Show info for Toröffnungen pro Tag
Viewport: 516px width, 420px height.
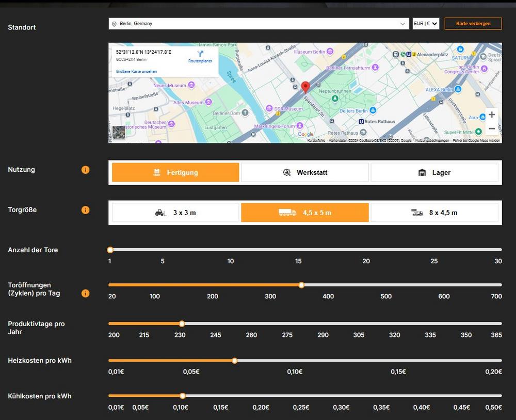click(x=86, y=293)
